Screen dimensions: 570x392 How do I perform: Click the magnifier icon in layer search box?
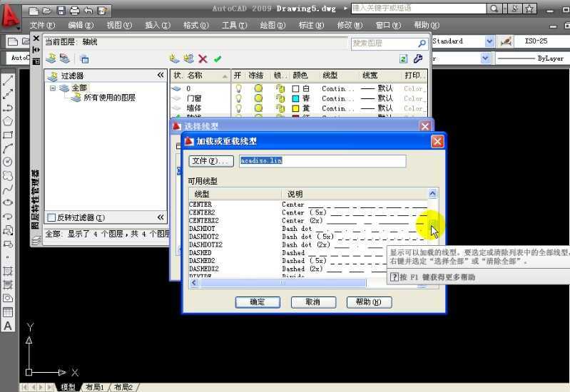(x=422, y=43)
